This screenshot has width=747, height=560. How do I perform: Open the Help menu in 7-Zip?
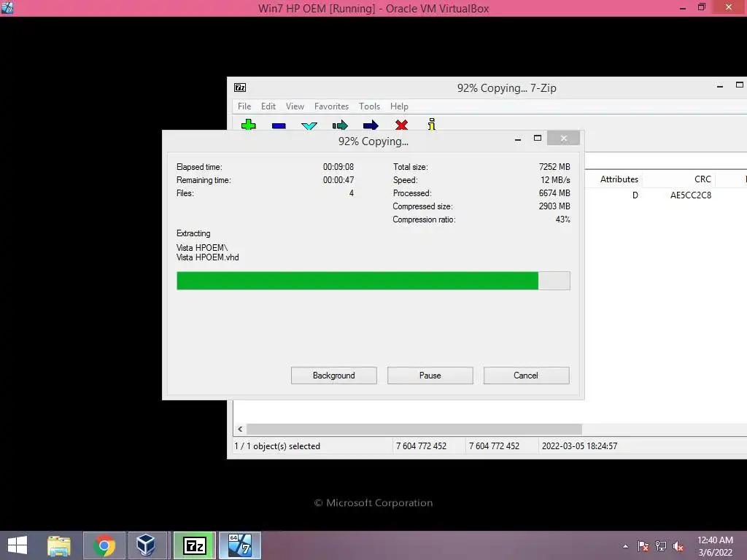pos(399,106)
